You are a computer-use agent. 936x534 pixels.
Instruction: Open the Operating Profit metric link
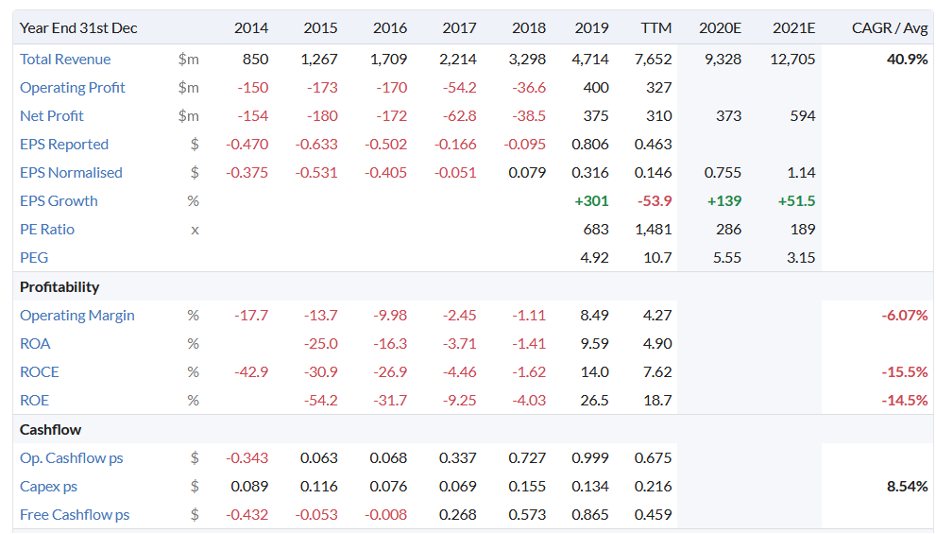[x=72, y=87]
